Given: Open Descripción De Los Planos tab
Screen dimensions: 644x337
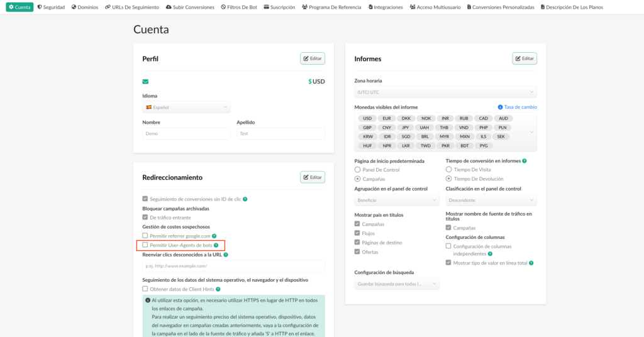Looking at the screenshot, I should click(572, 7).
